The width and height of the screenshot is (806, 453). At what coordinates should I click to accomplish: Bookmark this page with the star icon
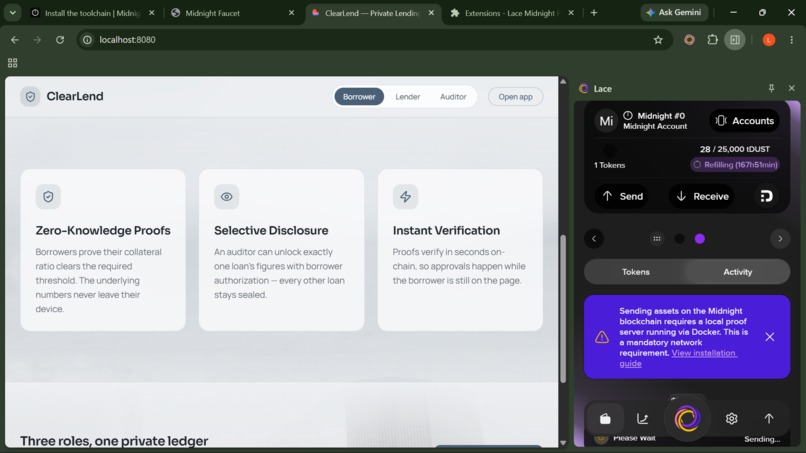(x=658, y=40)
